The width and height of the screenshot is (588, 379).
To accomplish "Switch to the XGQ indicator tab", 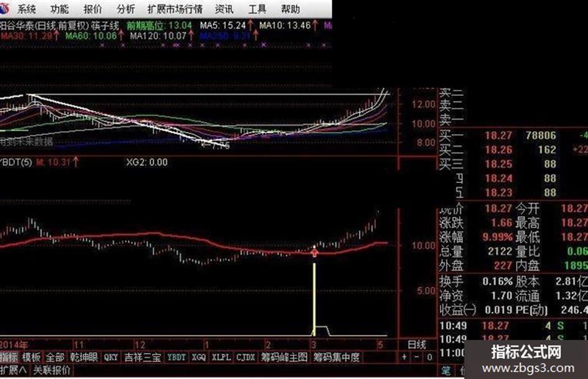I will [198, 357].
